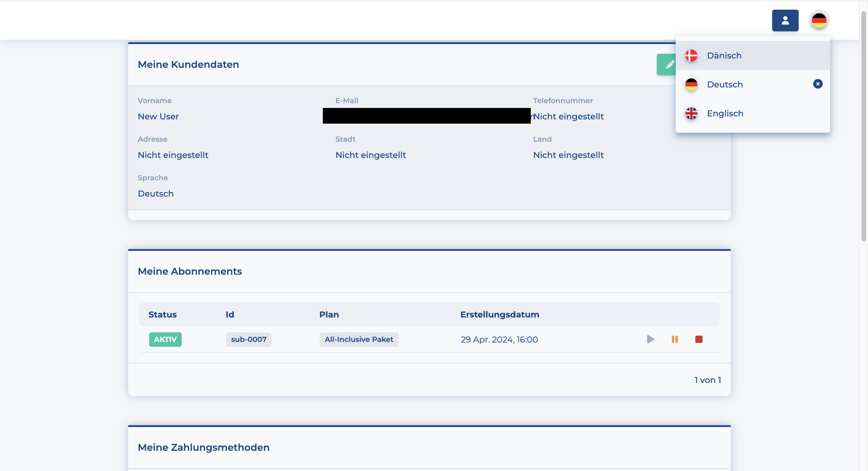Resume subscription sub-0007 with play icon
Image resolution: width=868 pixels, height=471 pixels.
coord(650,339)
